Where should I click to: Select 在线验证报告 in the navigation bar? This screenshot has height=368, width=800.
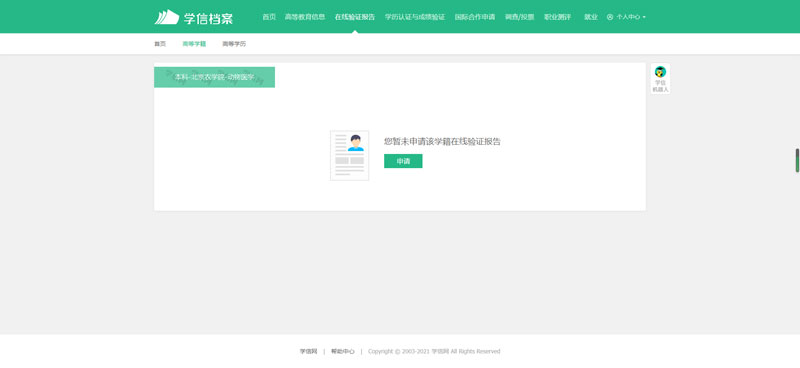coord(355,17)
